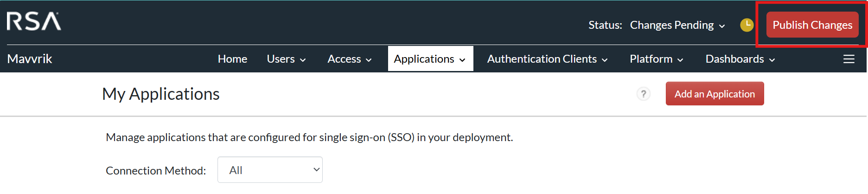Image resolution: width=868 pixels, height=194 pixels.
Task: Open the hamburger menu icon
Action: pyautogui.click(x=849, y=59)
